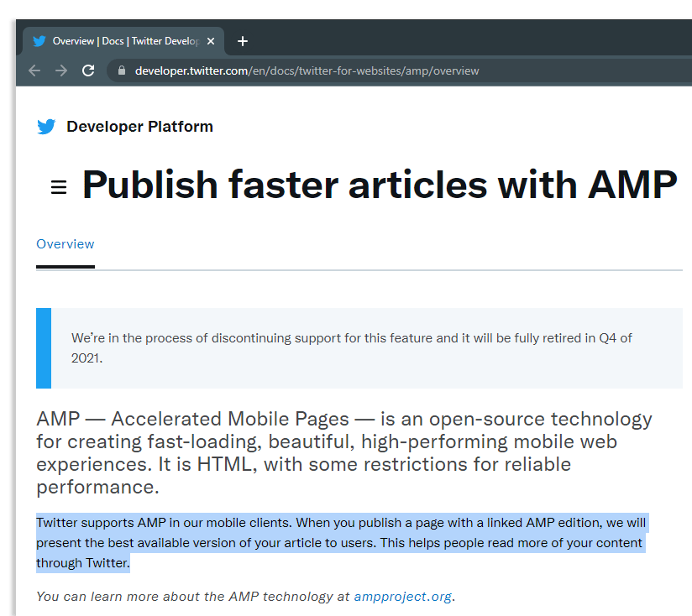Click the discontinuing support notice text
Screen dimensions: 692x616
352,348
